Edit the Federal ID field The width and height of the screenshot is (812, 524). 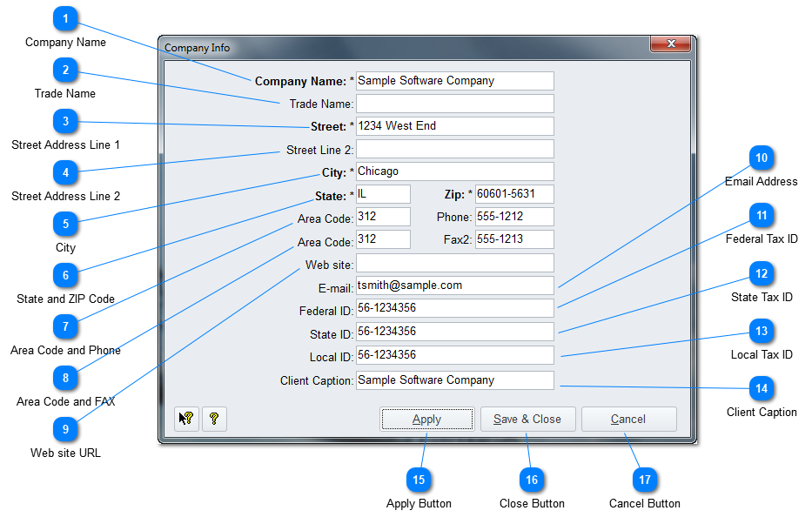(x=454, y=308)
